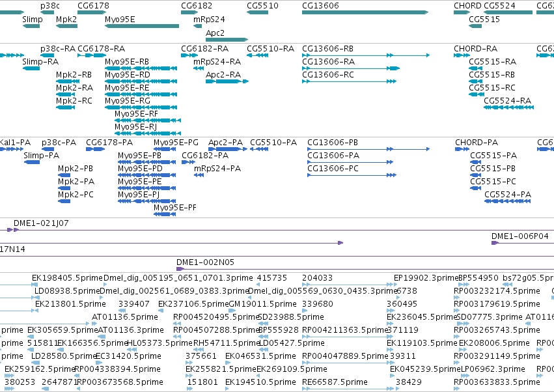Click the CG5524-RA transcript
The image size is (554, 392).
[x=508, y=107]
